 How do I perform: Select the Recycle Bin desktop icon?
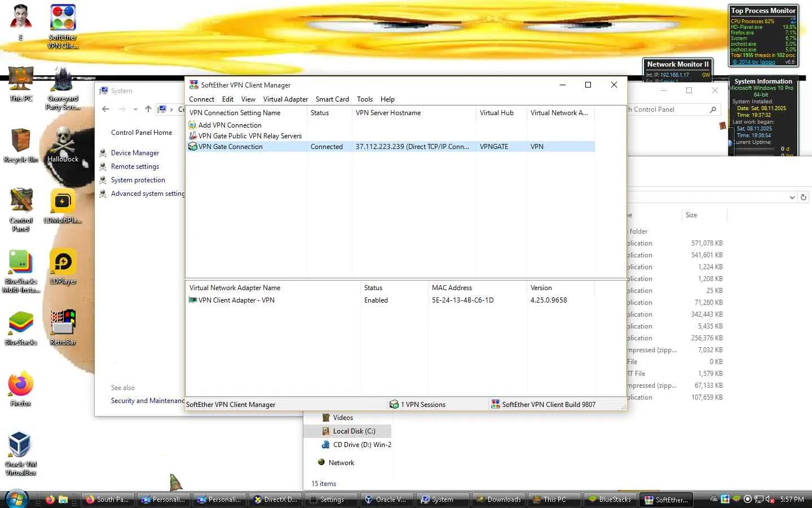pyautogui.click(x=21, y=145)
